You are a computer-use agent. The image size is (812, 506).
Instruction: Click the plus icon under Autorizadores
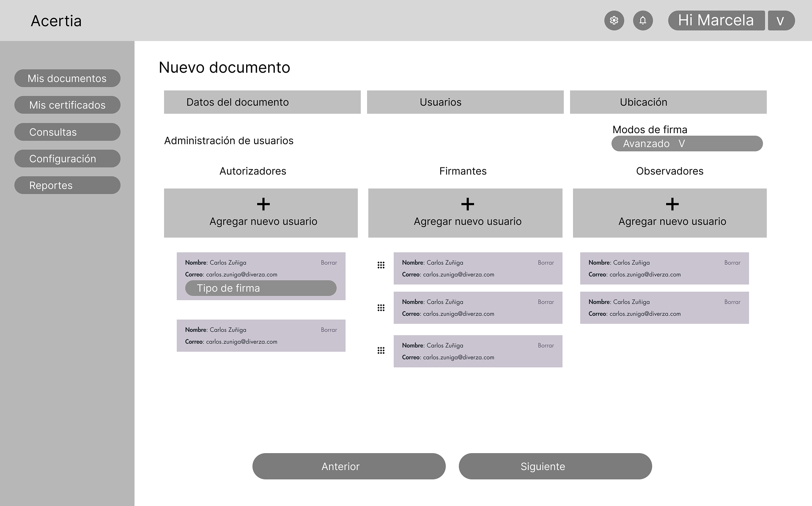click(x=263, y=204)
